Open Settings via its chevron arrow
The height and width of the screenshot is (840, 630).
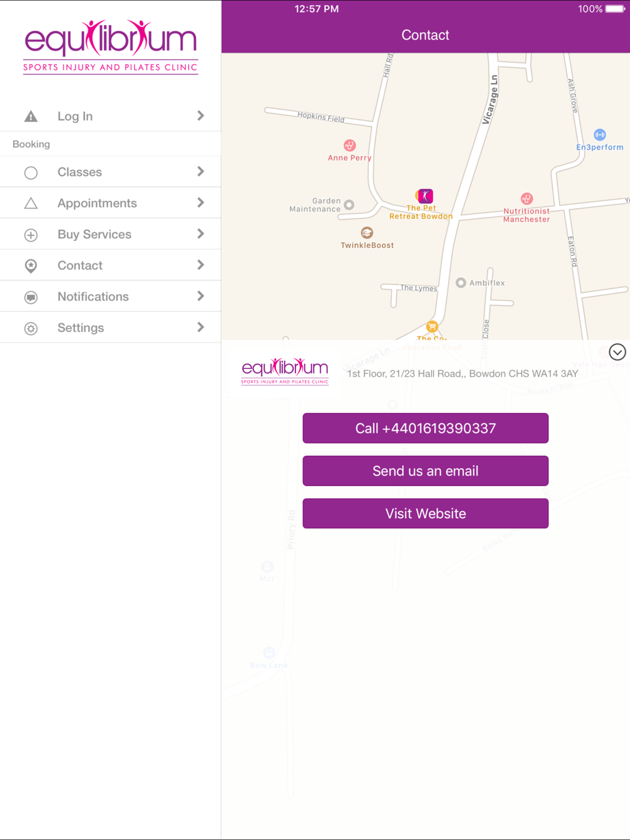[200, 327]
